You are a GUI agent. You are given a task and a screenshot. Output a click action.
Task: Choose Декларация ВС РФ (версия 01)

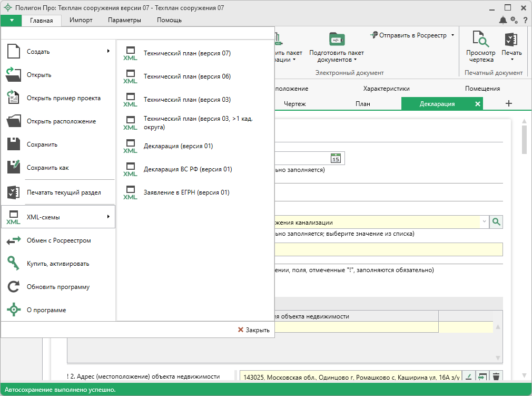(x=188, y=169)
